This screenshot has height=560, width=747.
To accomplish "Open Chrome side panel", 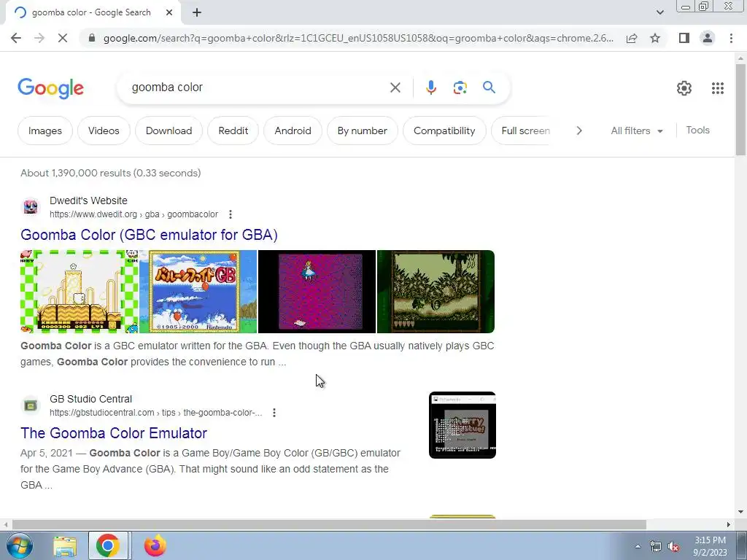I will click(684, 38).
